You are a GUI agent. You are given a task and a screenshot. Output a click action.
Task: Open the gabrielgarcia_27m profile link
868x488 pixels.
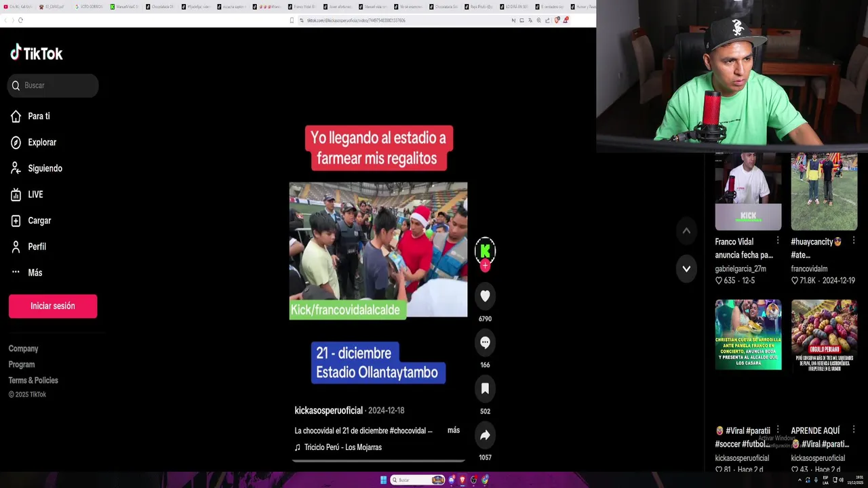click(x=741, y=269)
